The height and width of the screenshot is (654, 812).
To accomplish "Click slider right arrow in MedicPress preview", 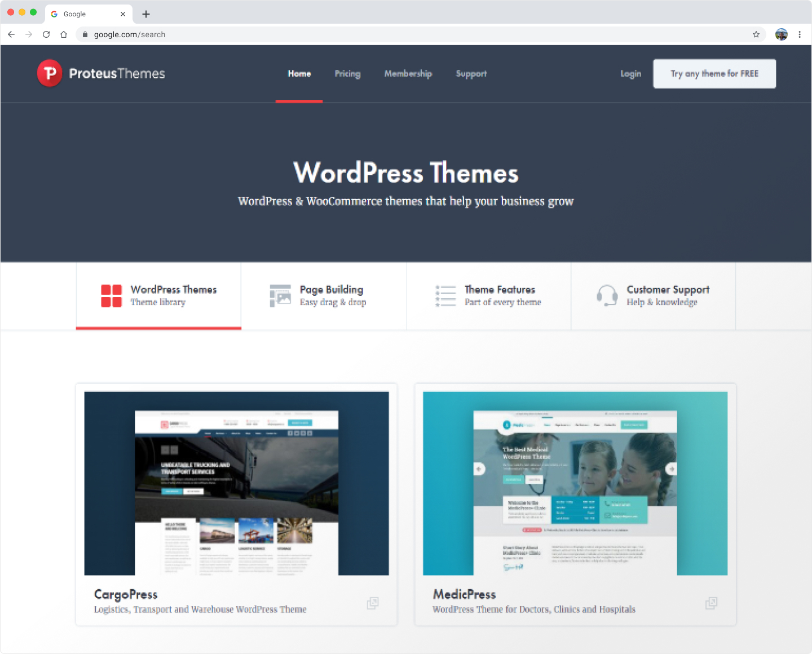I will (672, 469).
